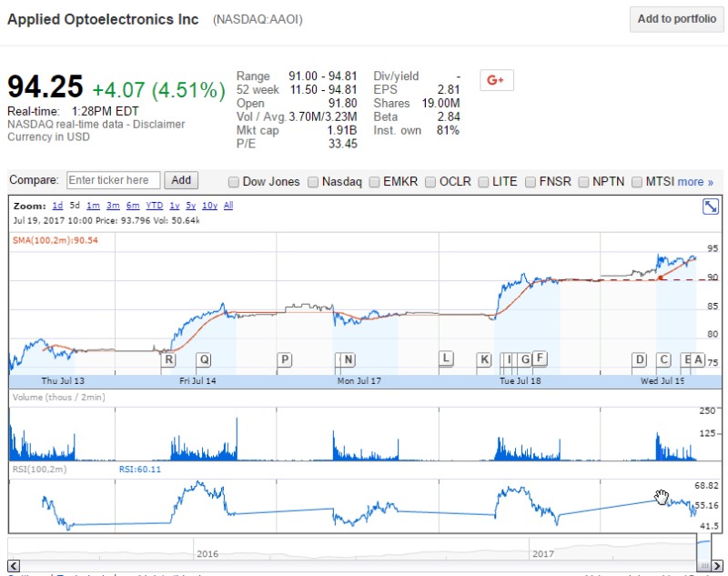728x576 pixels.
Task: Click the SMA(100,2m) indicator label
Action: tap(56, 240)
